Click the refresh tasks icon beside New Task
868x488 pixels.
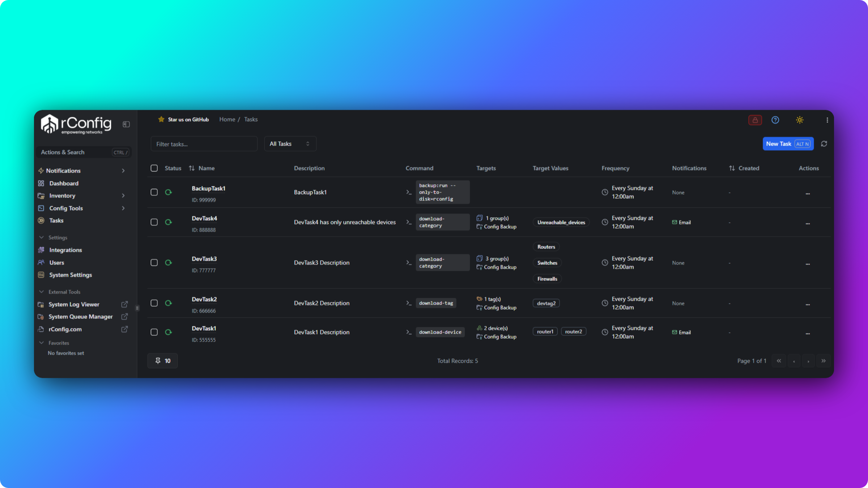[824, 144]
